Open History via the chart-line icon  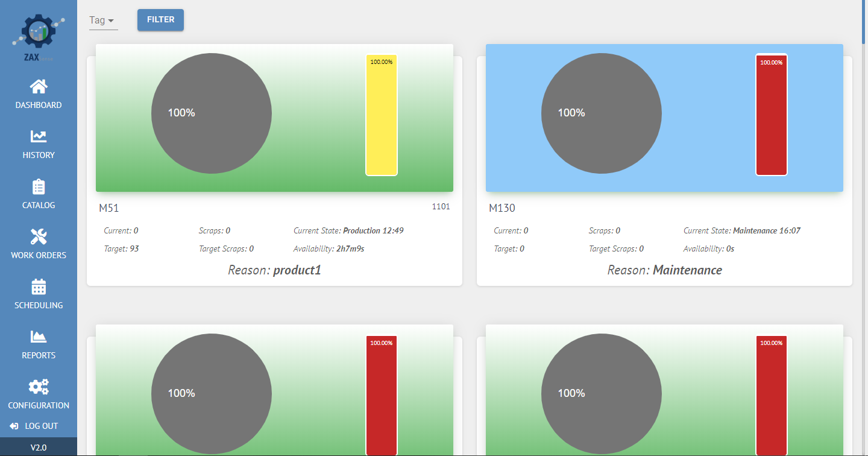pyautogui.click(x=39, y=137)
